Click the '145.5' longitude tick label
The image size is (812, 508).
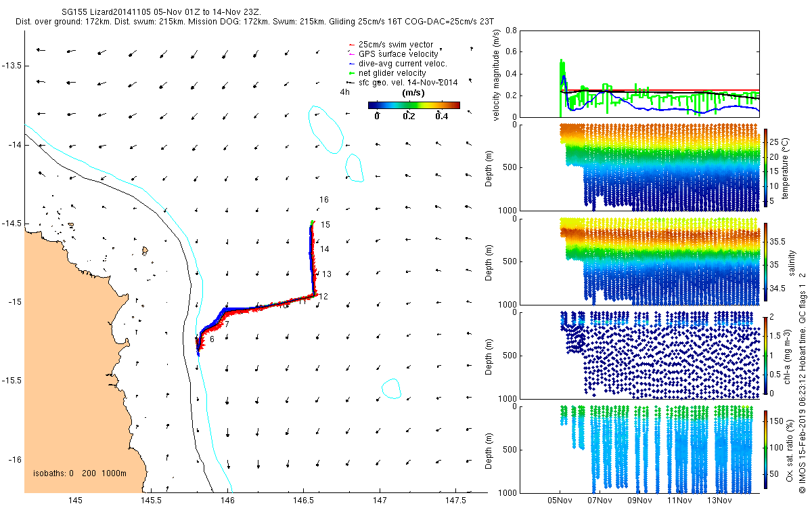tap(151, 501)
